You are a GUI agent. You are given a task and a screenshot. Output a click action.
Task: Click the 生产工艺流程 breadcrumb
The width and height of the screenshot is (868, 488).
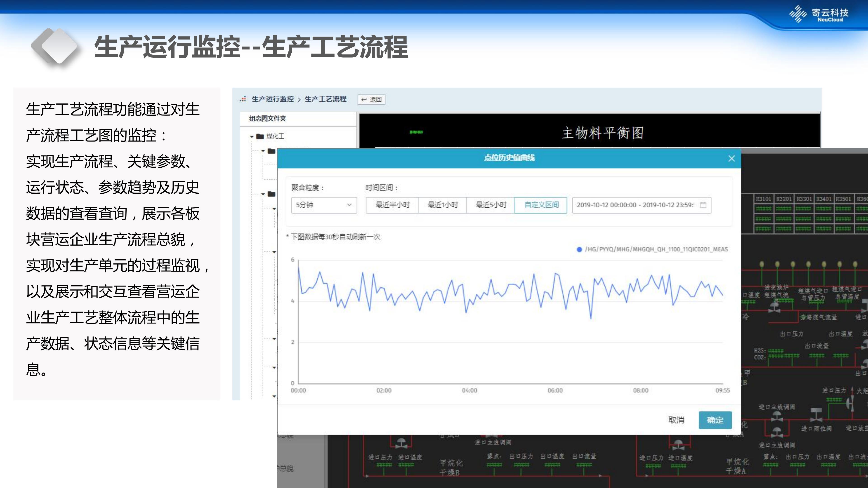pos(325,99)
